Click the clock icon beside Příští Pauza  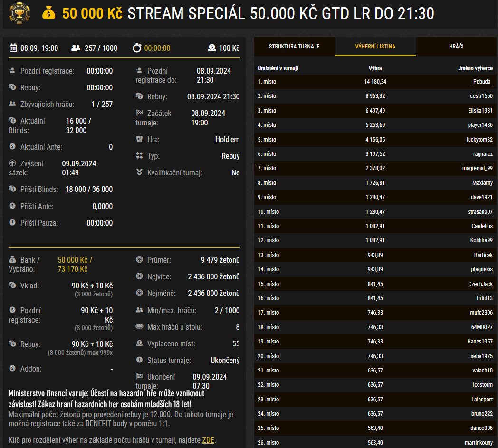[12, 222]
